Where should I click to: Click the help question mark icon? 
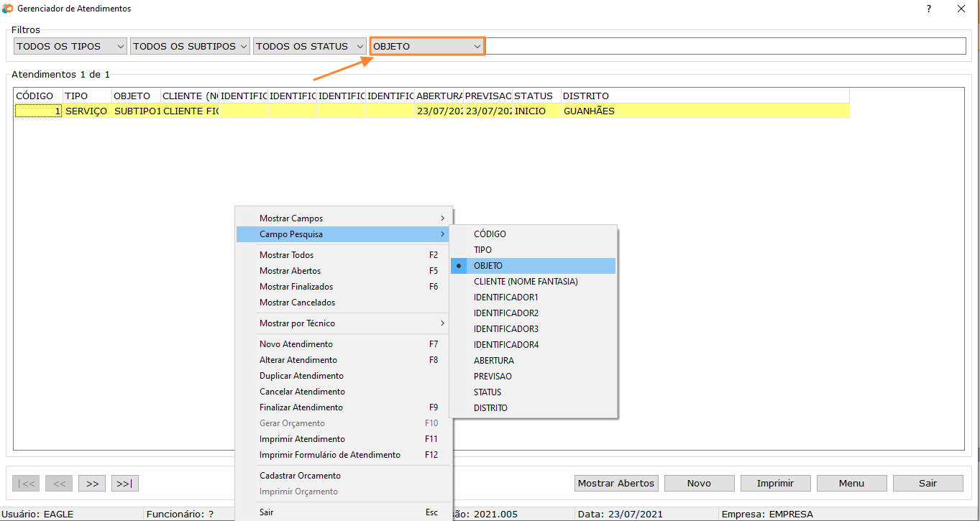coord(930,9)
